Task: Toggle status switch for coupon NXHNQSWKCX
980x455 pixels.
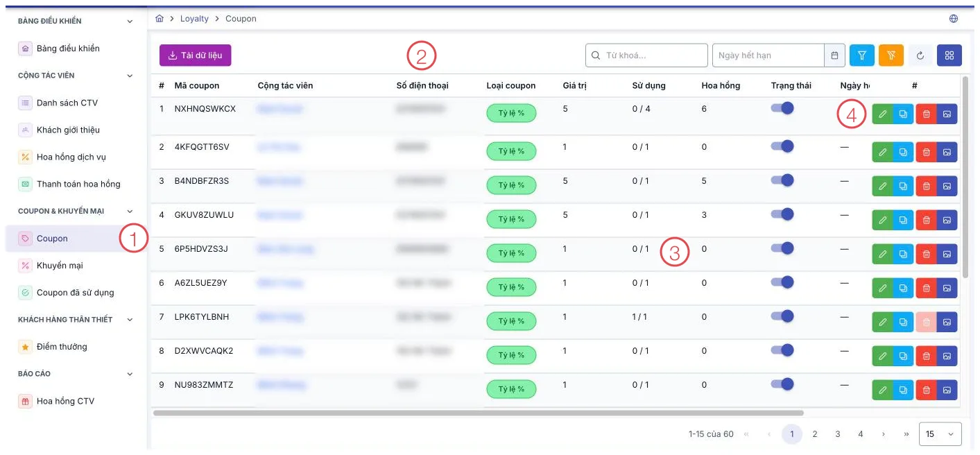Action: click(782, 108)
